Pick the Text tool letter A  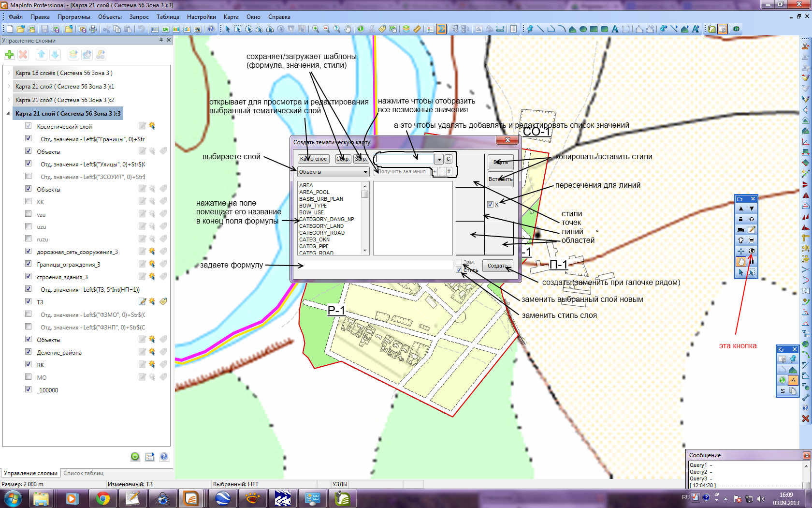615,29
